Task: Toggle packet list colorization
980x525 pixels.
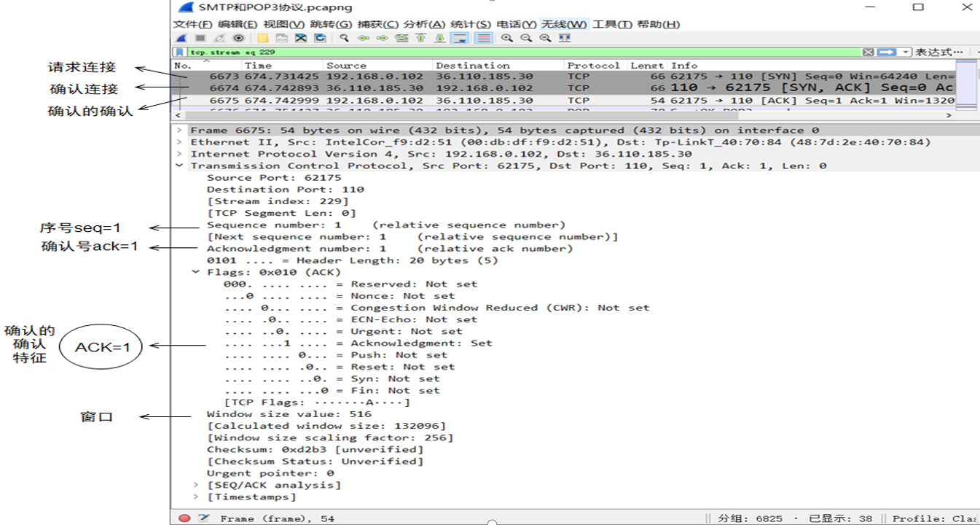Action: click(x=482, y=38)
